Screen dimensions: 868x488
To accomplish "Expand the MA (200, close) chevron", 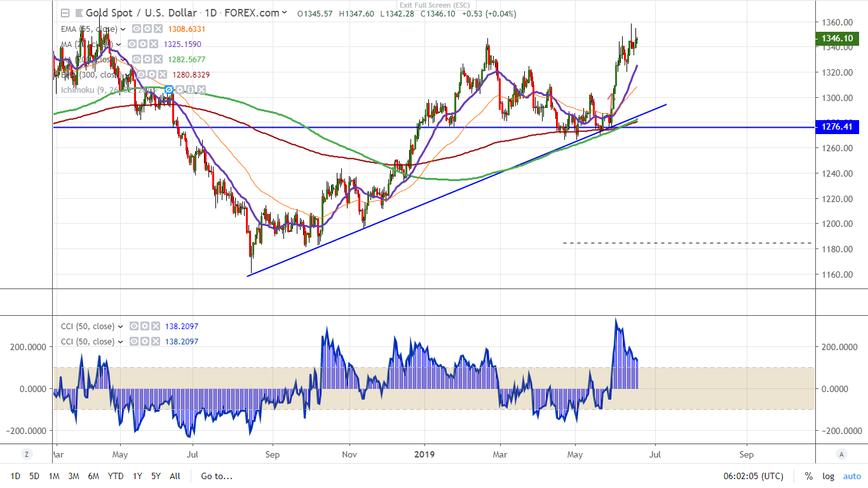I will 123,60.
